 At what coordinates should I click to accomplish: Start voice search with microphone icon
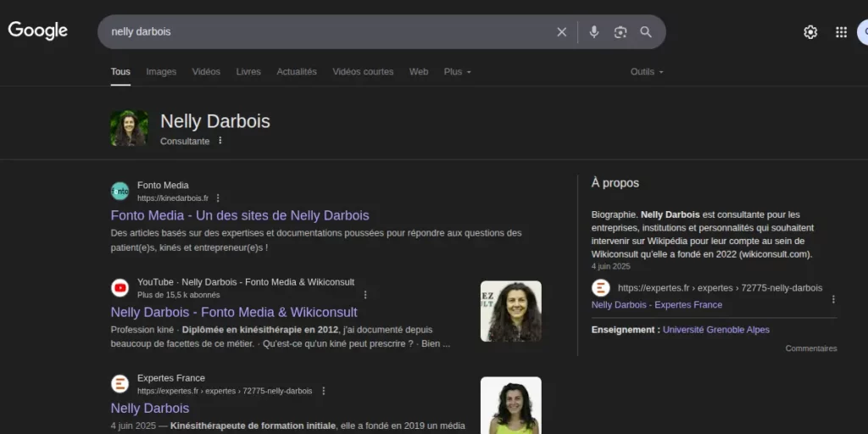pos(594,32)
